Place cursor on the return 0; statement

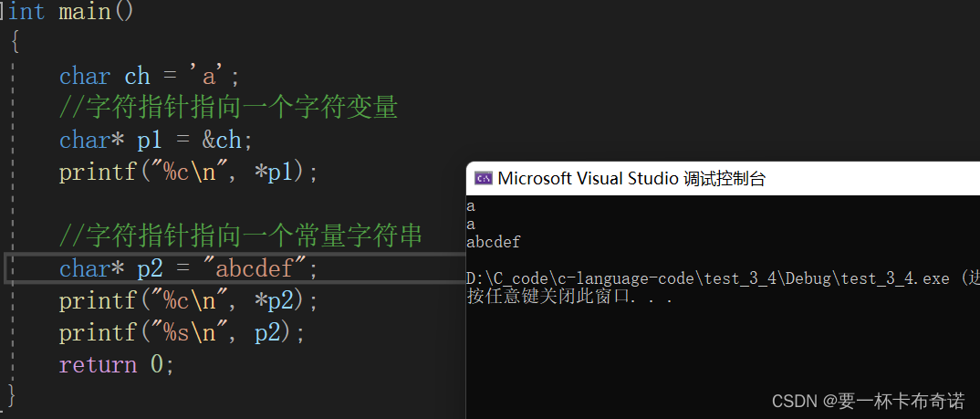(116, 364)
